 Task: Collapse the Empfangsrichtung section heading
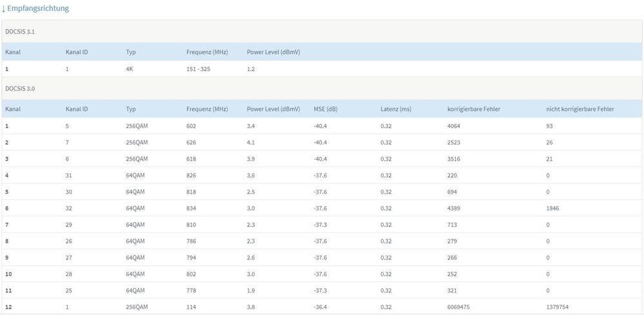[x=35, y=8]
